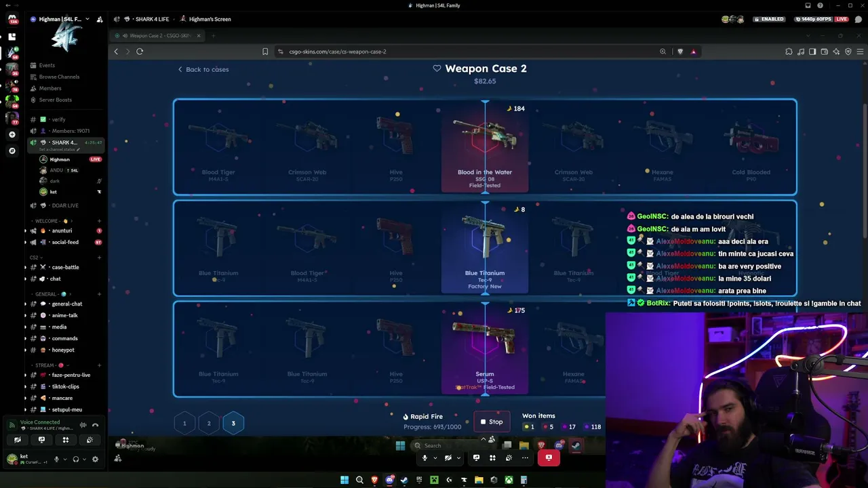Click the bookmark icon in the address bar

click(265, 52)
